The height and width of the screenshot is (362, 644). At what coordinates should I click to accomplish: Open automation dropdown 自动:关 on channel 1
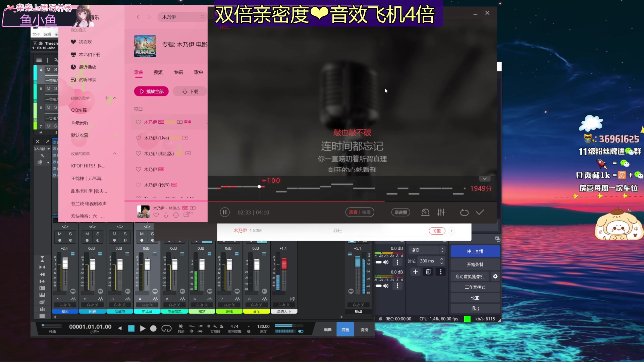click(x=65, y=305)
